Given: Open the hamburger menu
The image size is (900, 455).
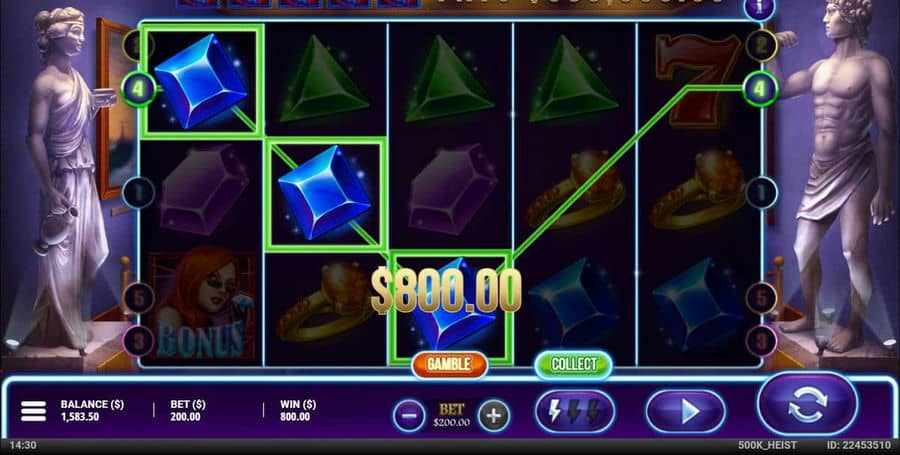Looking at the screenshot, I should [x=33, y=411].
